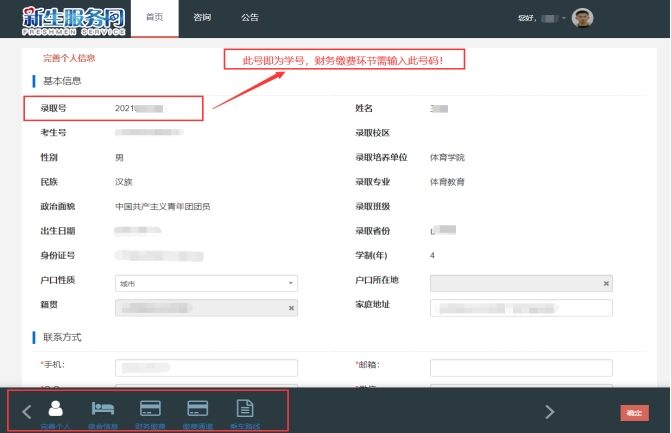Select the fourth step card icon

198,409
